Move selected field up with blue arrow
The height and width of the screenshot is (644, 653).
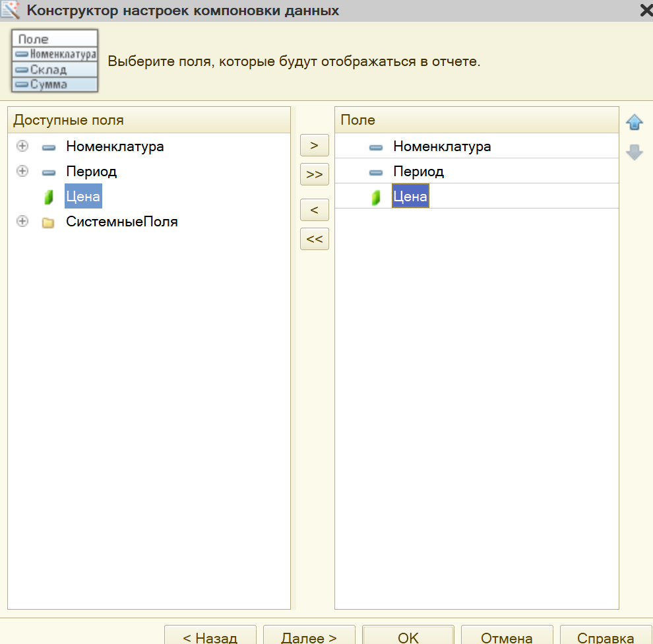coord(635,122)
